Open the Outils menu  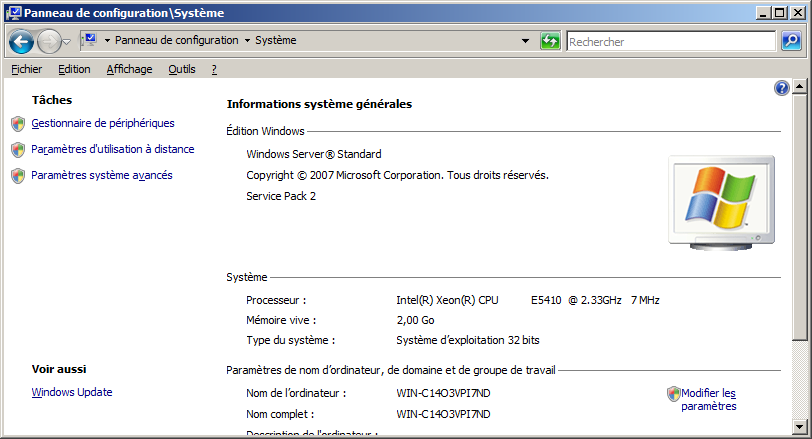click(x=182, y=69)
